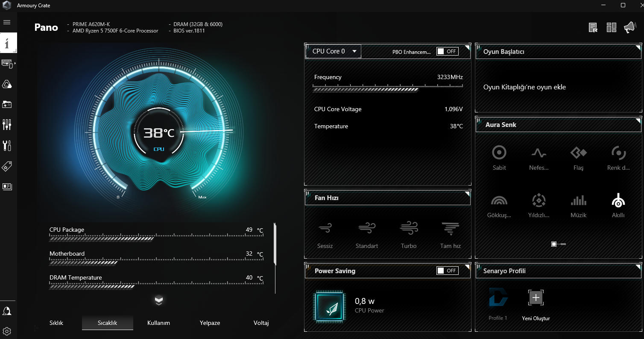The width and height of the screenshot is (644, 339).
Task: Click the "Motherboard" temperature label
Action: [x=67, y=254]
